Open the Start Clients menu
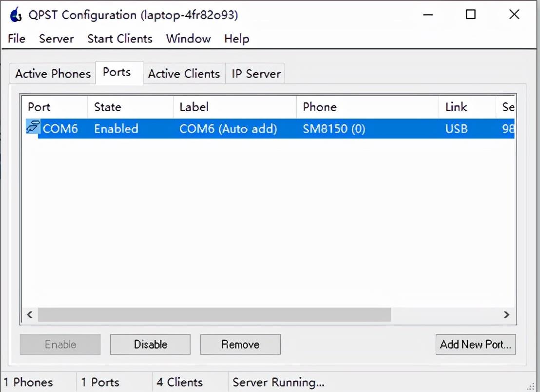 (120, 39)
